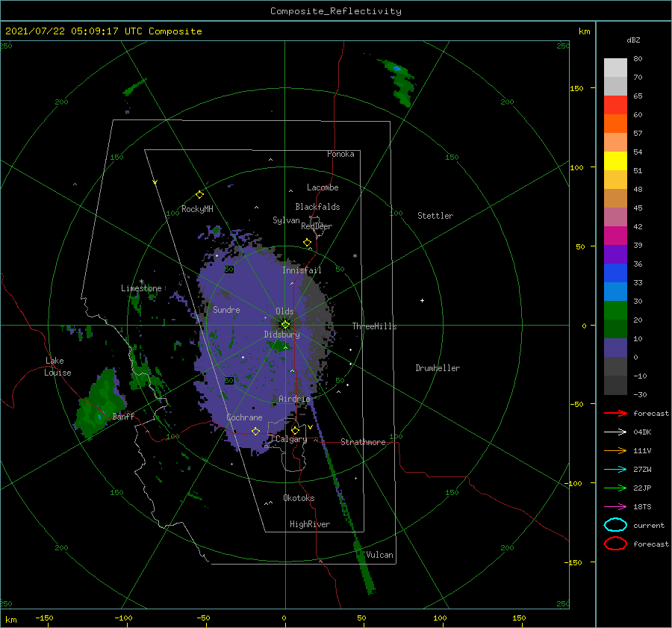672x628 pixels.
Task: Click the HighRiver city label
Action: [310, 524]
